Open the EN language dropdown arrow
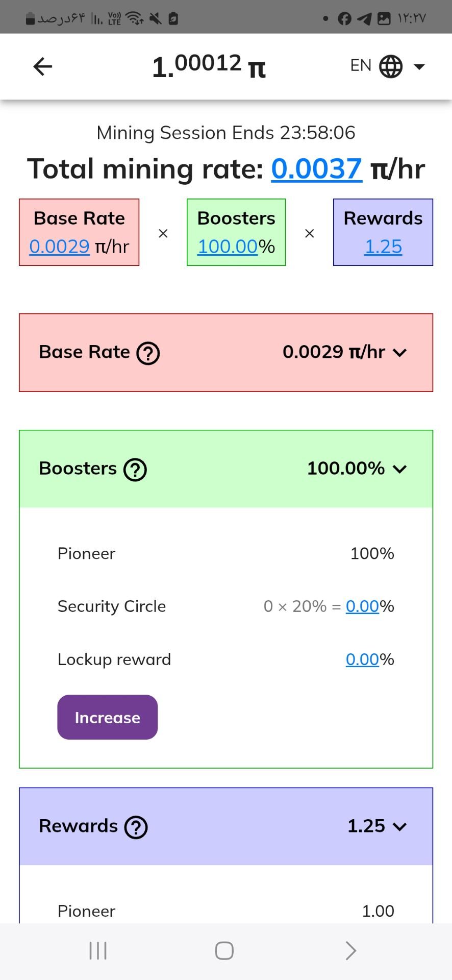Image resolution: width=452 pixels, height=980 pixels. (419, 66)
